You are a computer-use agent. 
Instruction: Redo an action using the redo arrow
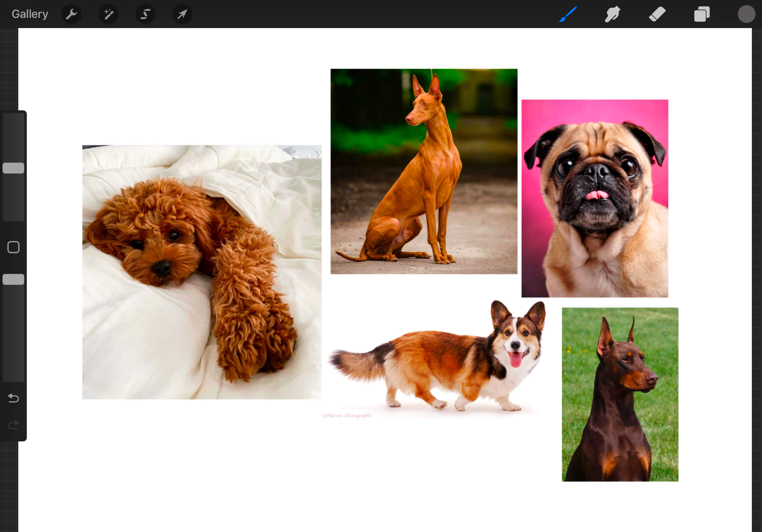point(14,425)
